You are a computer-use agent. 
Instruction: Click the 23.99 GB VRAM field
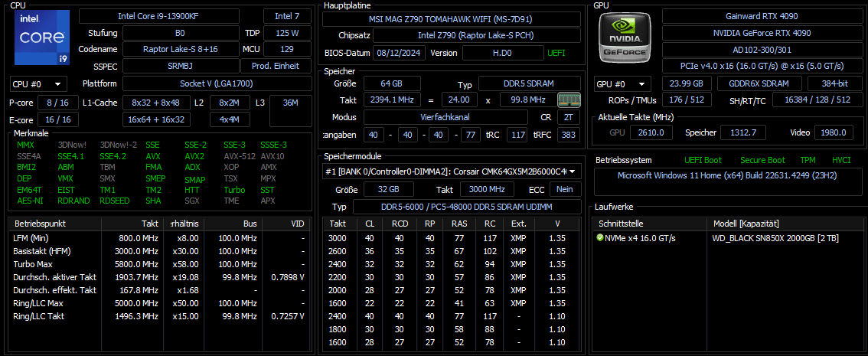[687, 84]
